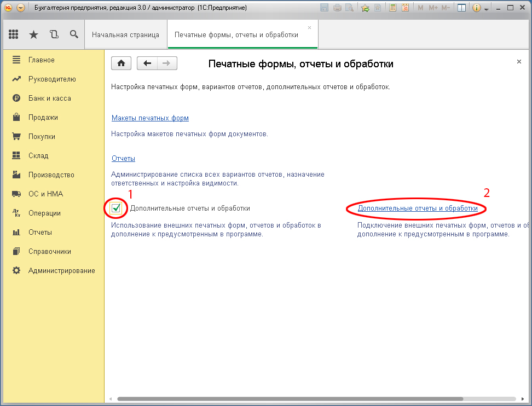Go to the ОС и НМА section
The height and width of the screenshot is (406, 532).
pyautogui.click(x=53, y=194)
